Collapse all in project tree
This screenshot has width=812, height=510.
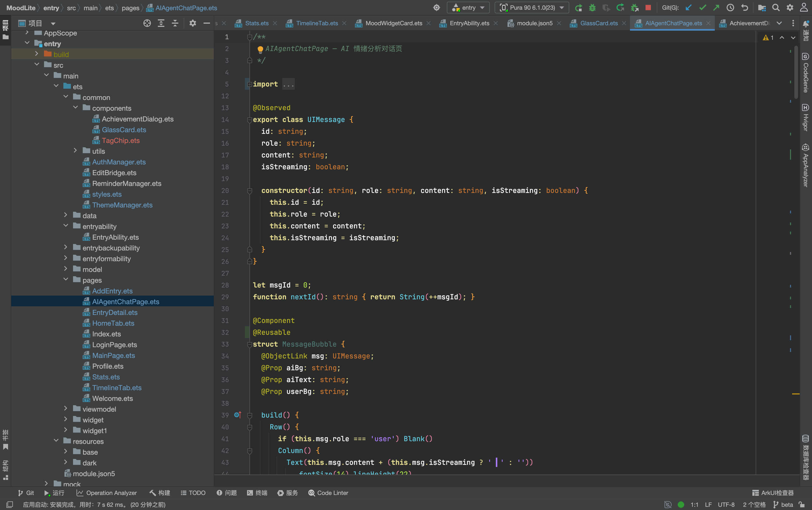pyautogui.click(x=175, y=23)
